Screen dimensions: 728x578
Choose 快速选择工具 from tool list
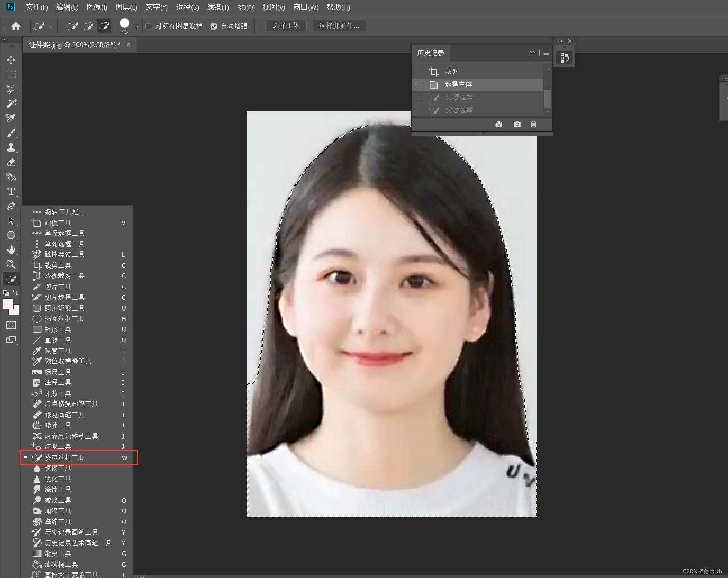point(64,457)
